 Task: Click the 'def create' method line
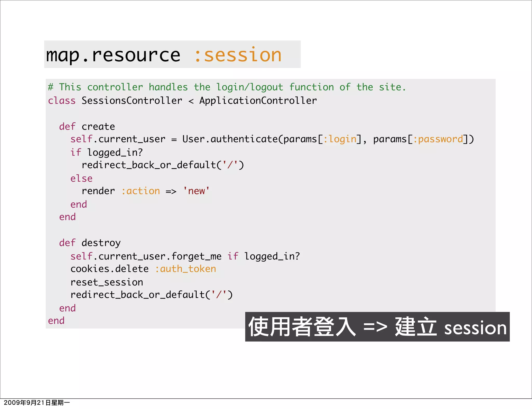pyautogui.click(x=87, y=127)
